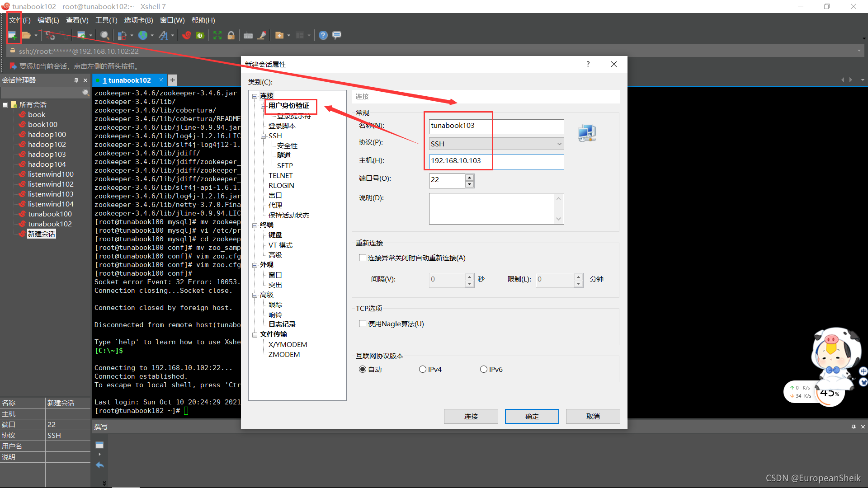Pin the Session Manager panel
This screenshot has width=868, height=488.
pyautogui.click(x=76, y=80)
